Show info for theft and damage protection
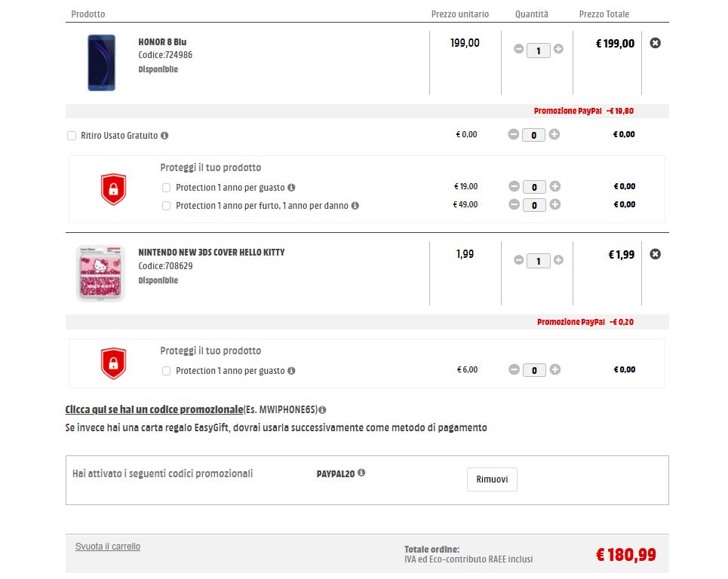Screen dimensions: 728x579 tap(355, 205)
